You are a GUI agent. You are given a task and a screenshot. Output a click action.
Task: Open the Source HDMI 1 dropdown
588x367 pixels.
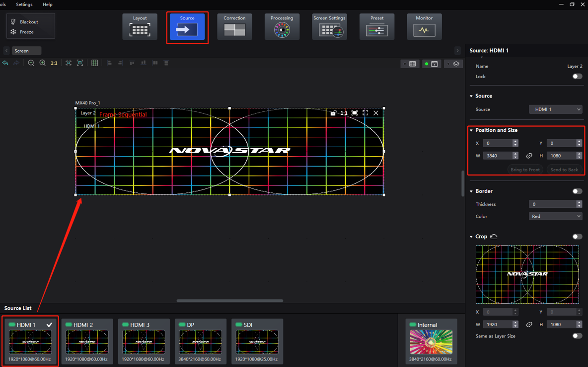coord(555,109)
